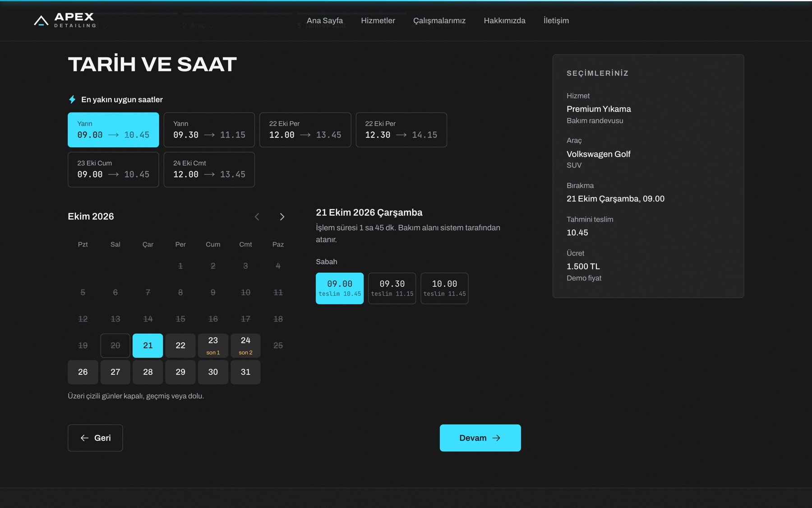Continue with the Devam button

click(x=480, y=438)
